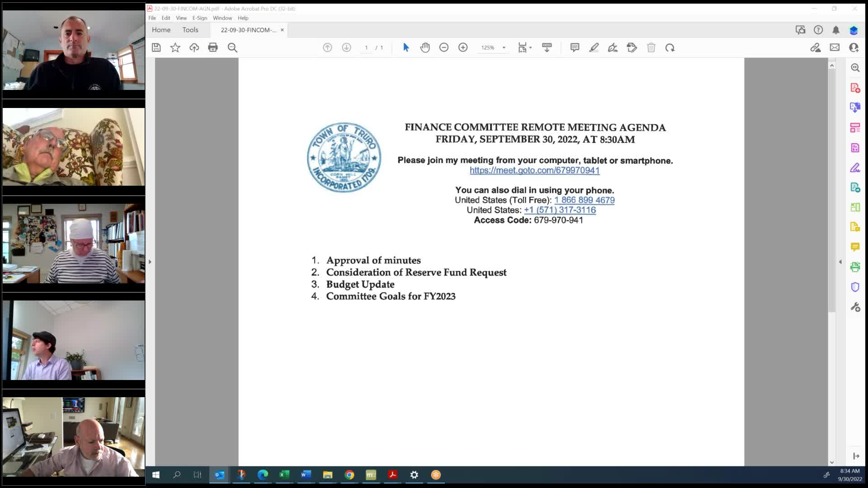The image size is (868, 488).
Task: Open the Fill & Sign tool
Action: coord(855,168)
